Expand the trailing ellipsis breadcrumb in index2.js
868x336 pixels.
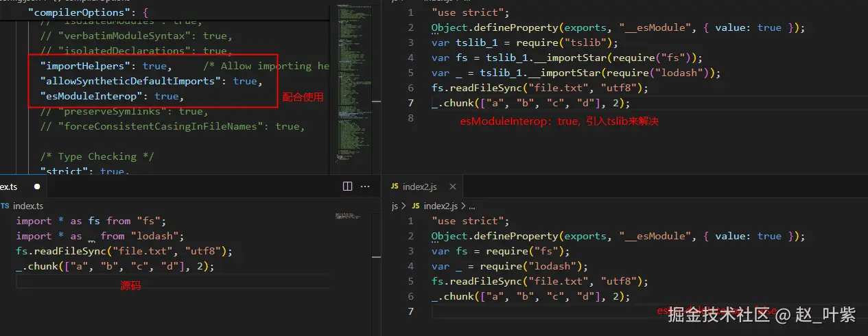click(x=471, y=206)
